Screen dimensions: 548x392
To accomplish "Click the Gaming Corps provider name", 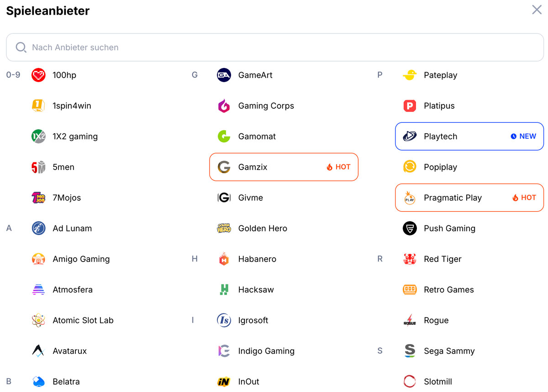I will click(x=266, y=105).
